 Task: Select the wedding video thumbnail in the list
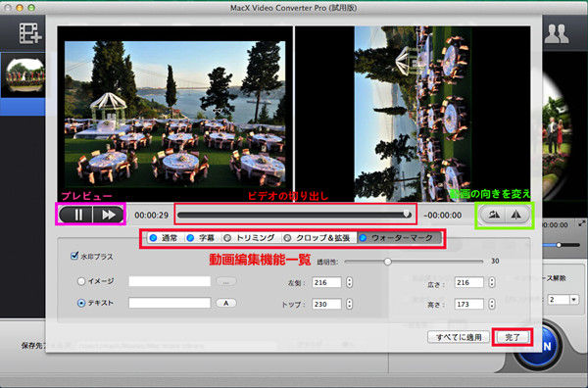click(25, 76)
